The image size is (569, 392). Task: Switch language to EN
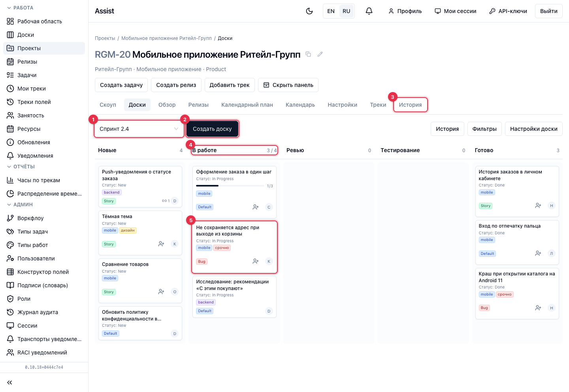pyautogui.click(x=331, y=11)
